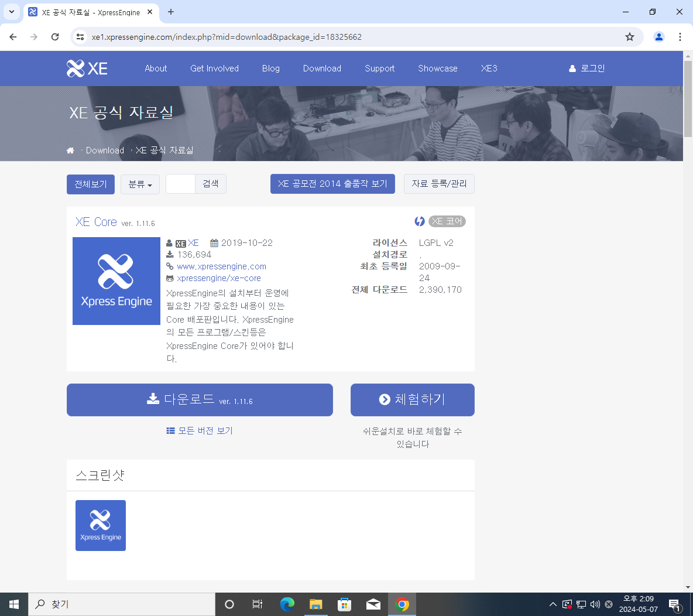Viewport: 693px width, 616px height.
Task: Click the XE 공식 자료실 breadcrumb link
Action: click(164, 150)
